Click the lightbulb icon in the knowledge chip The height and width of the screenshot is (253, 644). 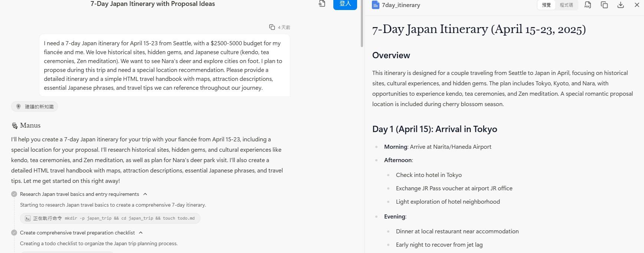click(x=19, y=106)
